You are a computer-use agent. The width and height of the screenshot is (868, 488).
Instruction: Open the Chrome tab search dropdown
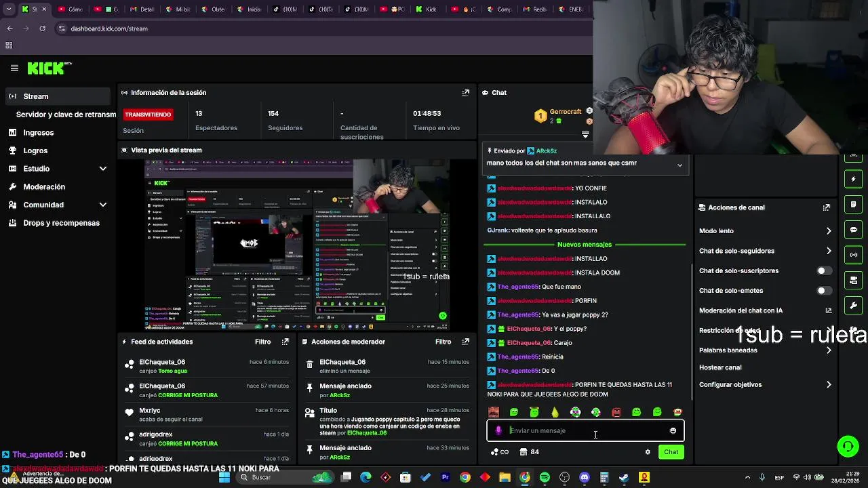click(x=9, y=9)
